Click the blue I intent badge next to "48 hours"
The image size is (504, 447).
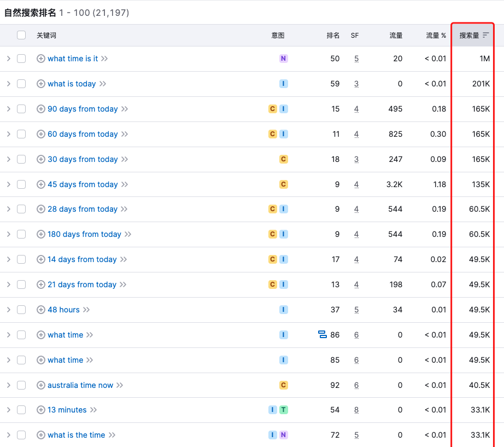pyautogui.click(x=283, y=309)
